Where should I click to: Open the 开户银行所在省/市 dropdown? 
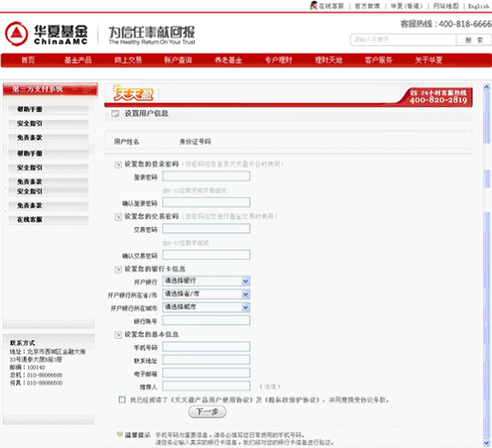click(x=207, y=295)
